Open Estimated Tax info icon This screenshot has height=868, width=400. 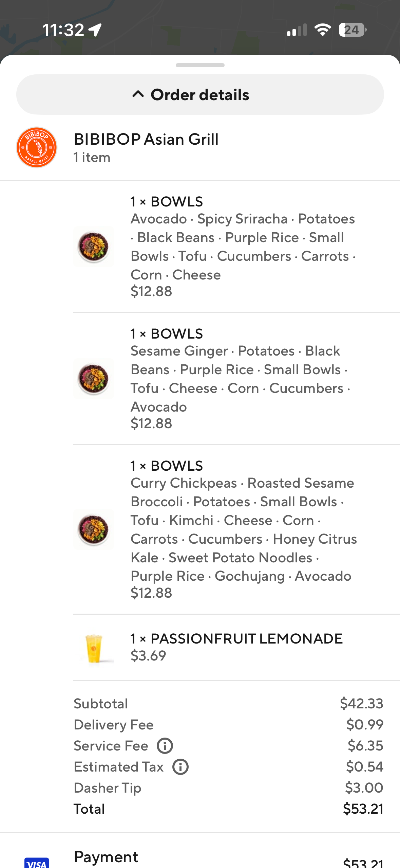[x=180, y=767]
